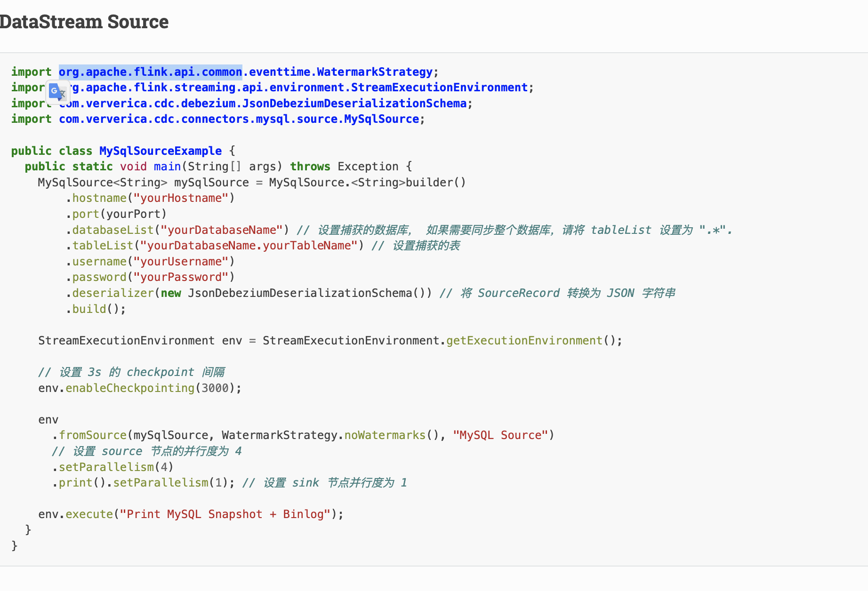This screenshot has height=591, width=868.
Task: Click the DataStream Source heading
Action: tap(84, 22)
